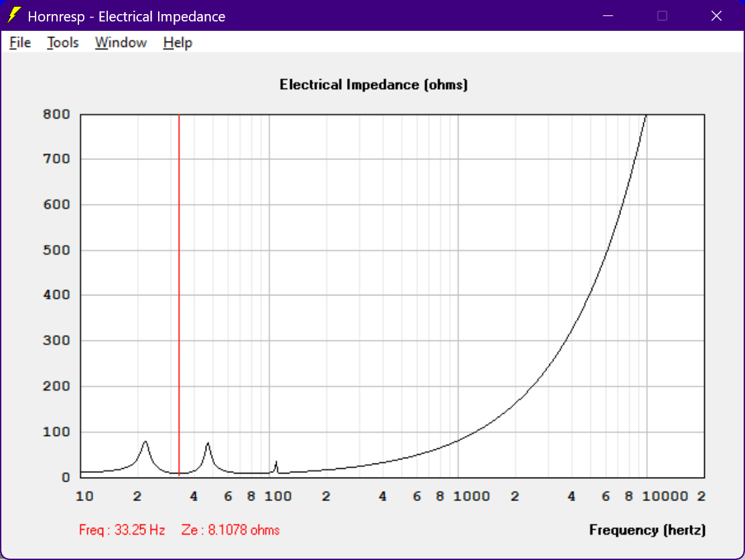This screenshot has height=560, width=745.
Task: Click the 700 value on vertical axis
Action: [56, 159]
